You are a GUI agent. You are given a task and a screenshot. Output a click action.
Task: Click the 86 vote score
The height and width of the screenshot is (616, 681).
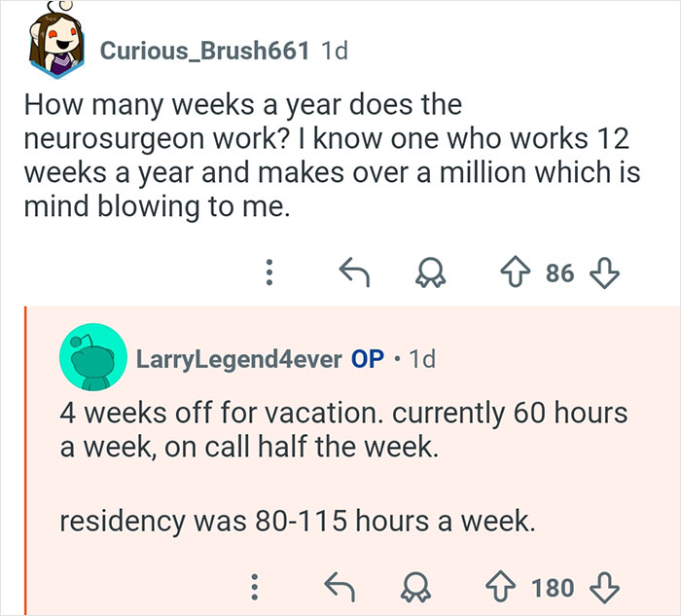(x=559, y=274)
